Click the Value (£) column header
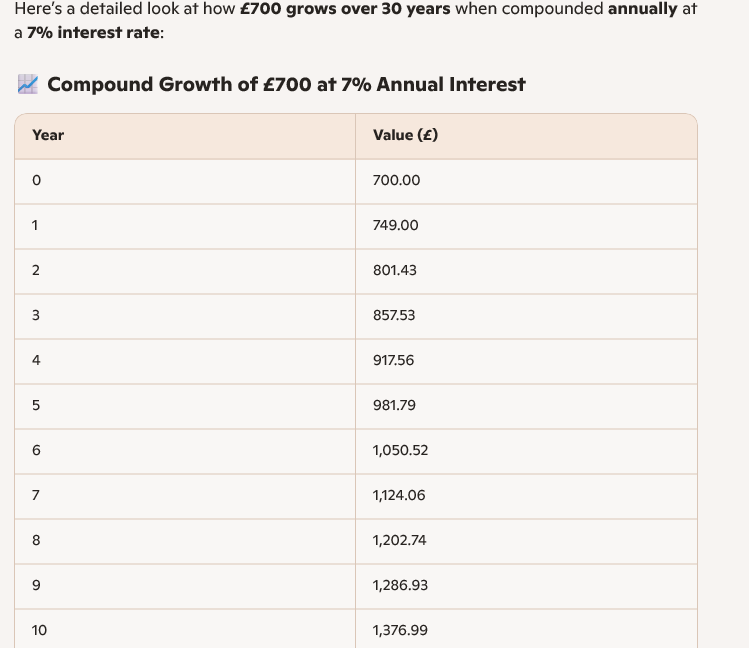The width and height of the screenshot is (749, 648). [x=405, y=135]
